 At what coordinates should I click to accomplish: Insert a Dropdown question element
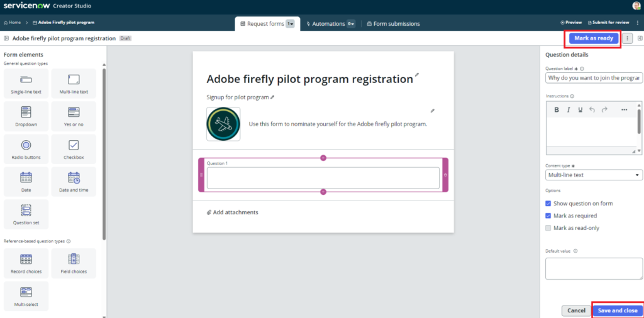26,116
